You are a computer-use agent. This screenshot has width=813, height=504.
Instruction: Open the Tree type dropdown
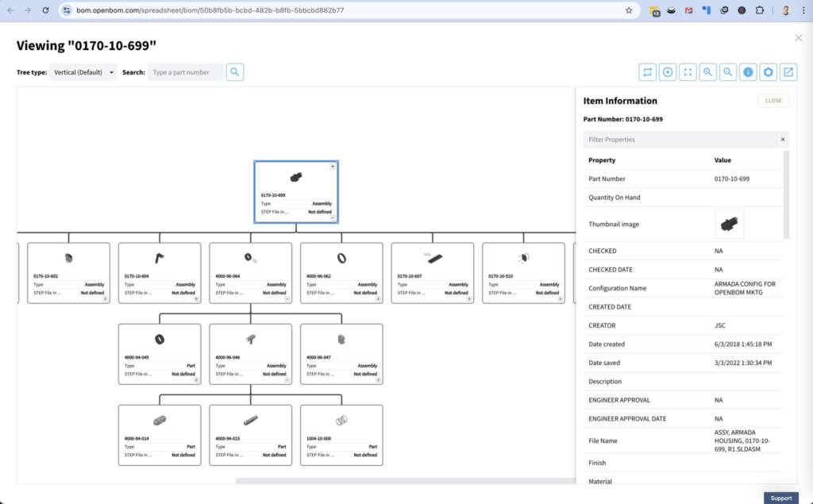[x=83, y=72]
